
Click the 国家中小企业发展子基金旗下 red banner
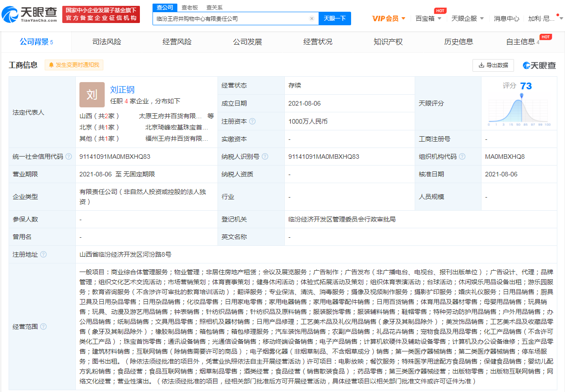[x=101, y=14]
